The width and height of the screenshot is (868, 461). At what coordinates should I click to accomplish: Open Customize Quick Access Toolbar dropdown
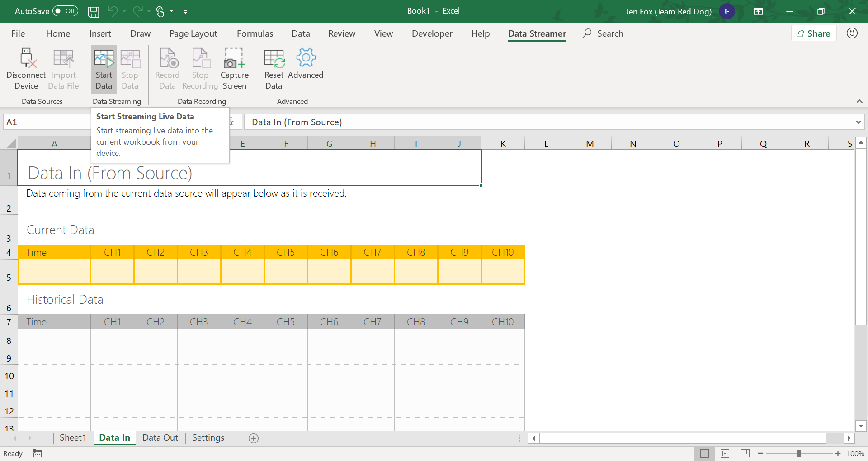coord(185,12)
